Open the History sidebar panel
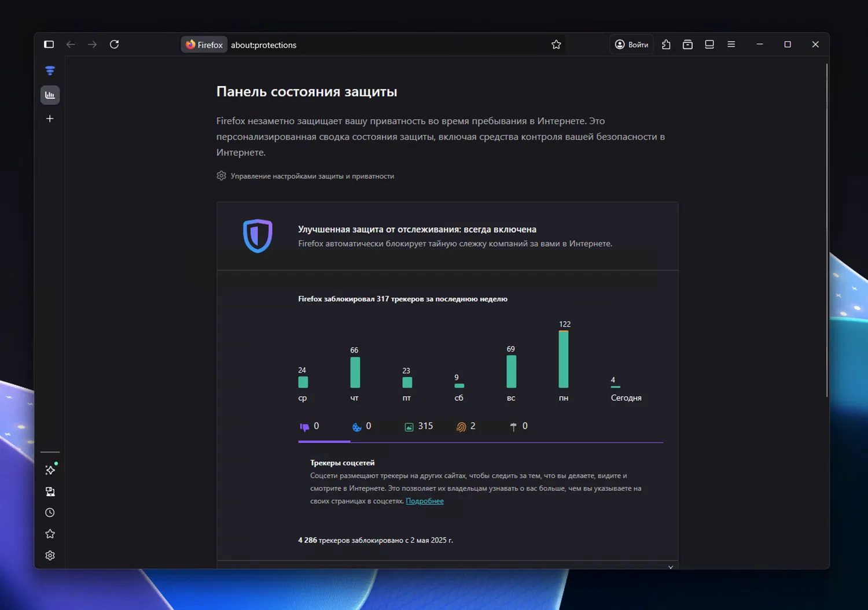The width and height of the screenshot is (868, 610). (x=50, y=513)
